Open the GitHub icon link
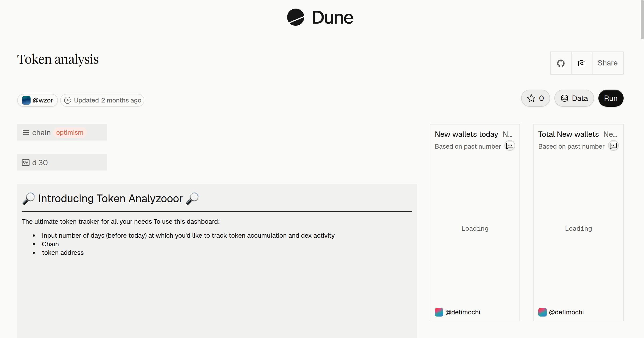The width and height of the screenshot is (644, 338). 561,63
